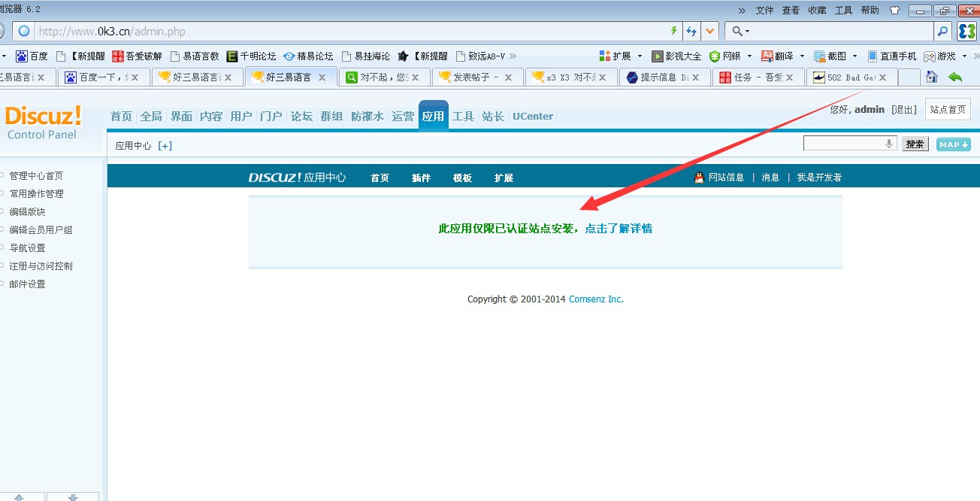
Task: Click the home icon near the address bar
Action: point(932,77)
